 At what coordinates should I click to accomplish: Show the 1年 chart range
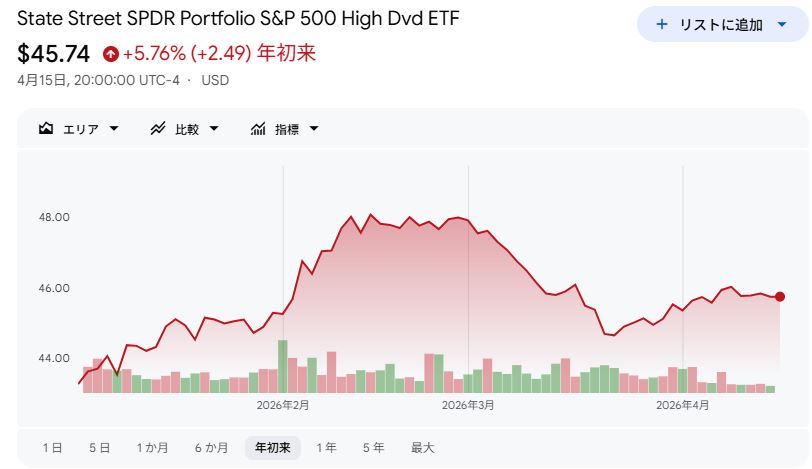pos(326,448)
